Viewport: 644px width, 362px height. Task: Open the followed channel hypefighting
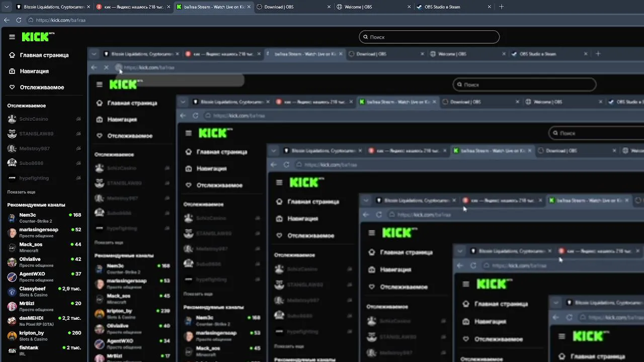coord(44,178)
